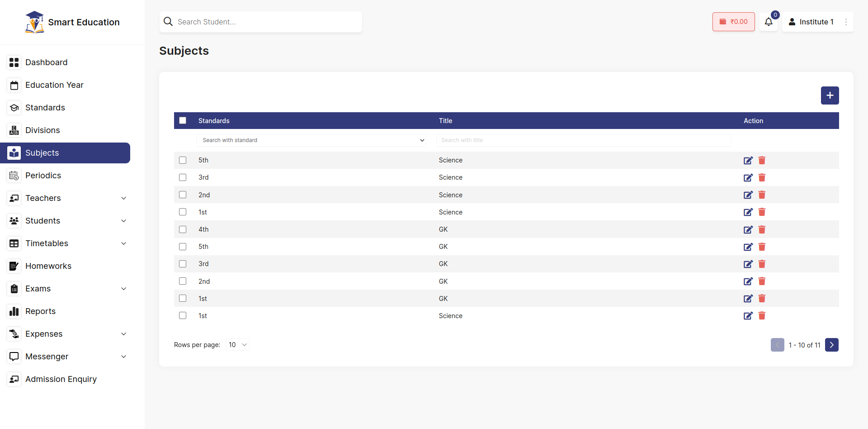The width and height of the screenshot is (868, 429).
Task: Edit the 3rd Science subject
Action: pyautogui.click(x=748, y=177)
